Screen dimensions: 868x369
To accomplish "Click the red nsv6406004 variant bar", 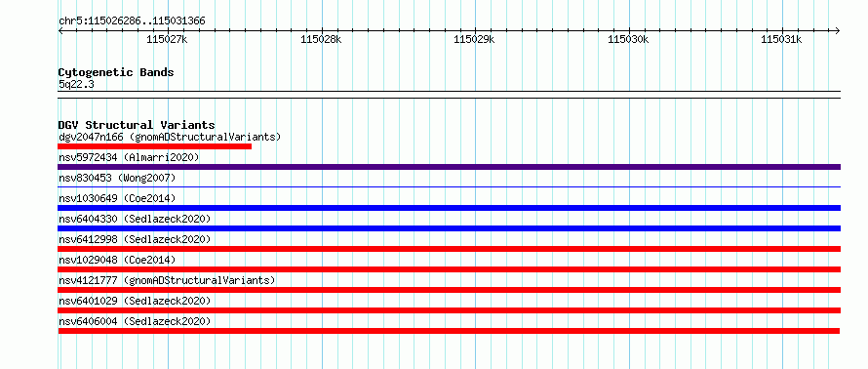I will click(x=449, y=331).
